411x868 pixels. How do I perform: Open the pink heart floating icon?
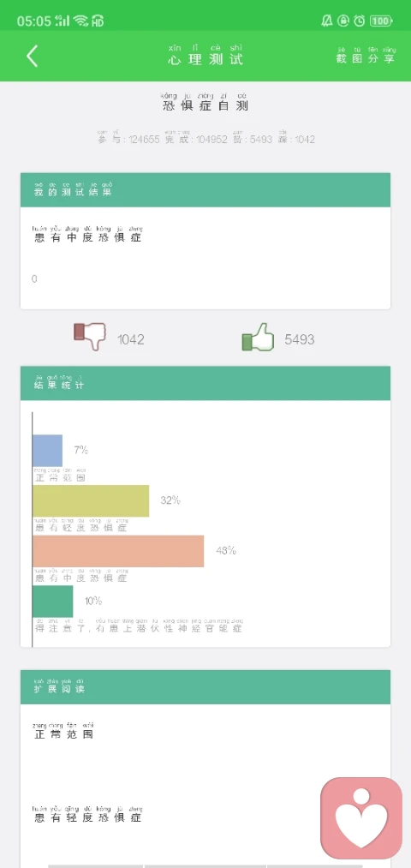[361, 818]
